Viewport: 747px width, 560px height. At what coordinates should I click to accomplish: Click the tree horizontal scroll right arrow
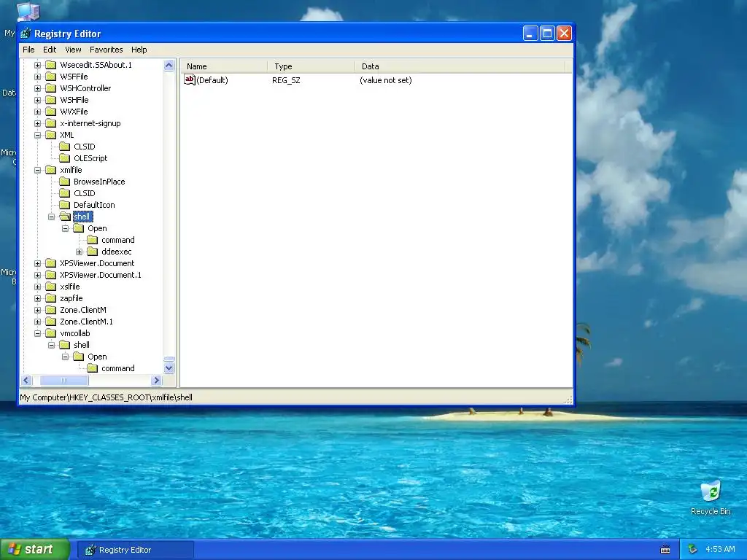coord(156,380)
